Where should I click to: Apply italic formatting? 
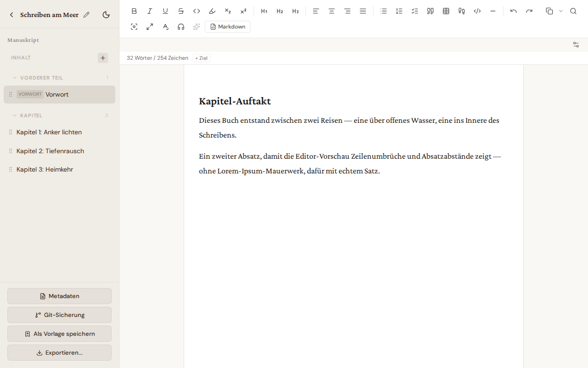150,11
